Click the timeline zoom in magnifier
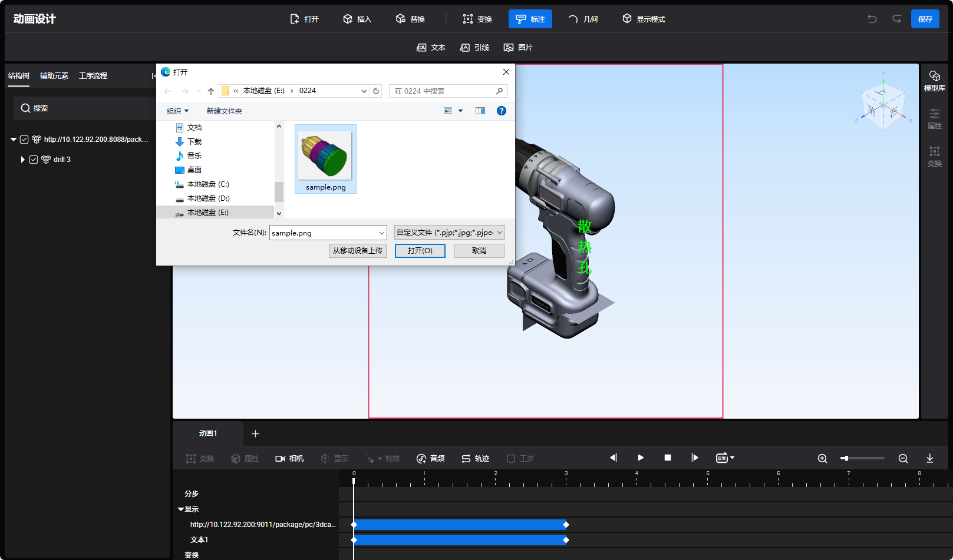 coord(822,459)
